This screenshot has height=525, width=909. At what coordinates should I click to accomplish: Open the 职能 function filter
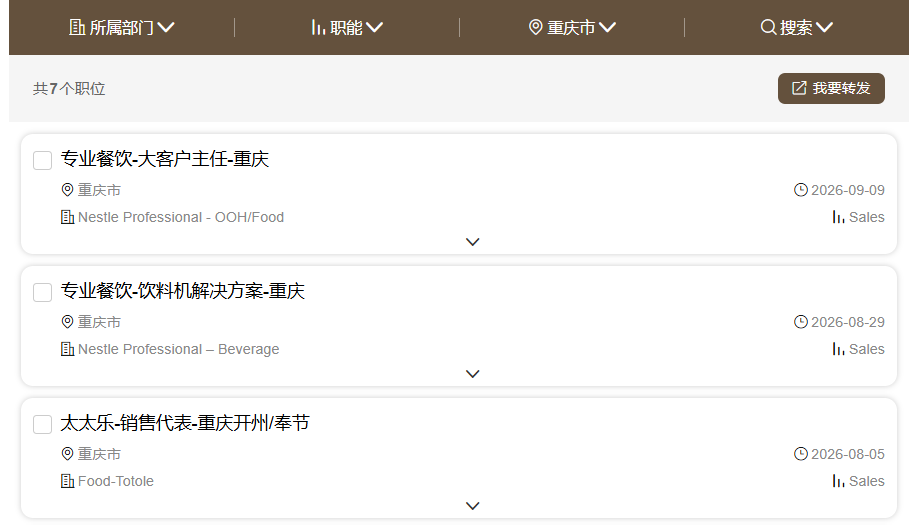tap(347, 27)
